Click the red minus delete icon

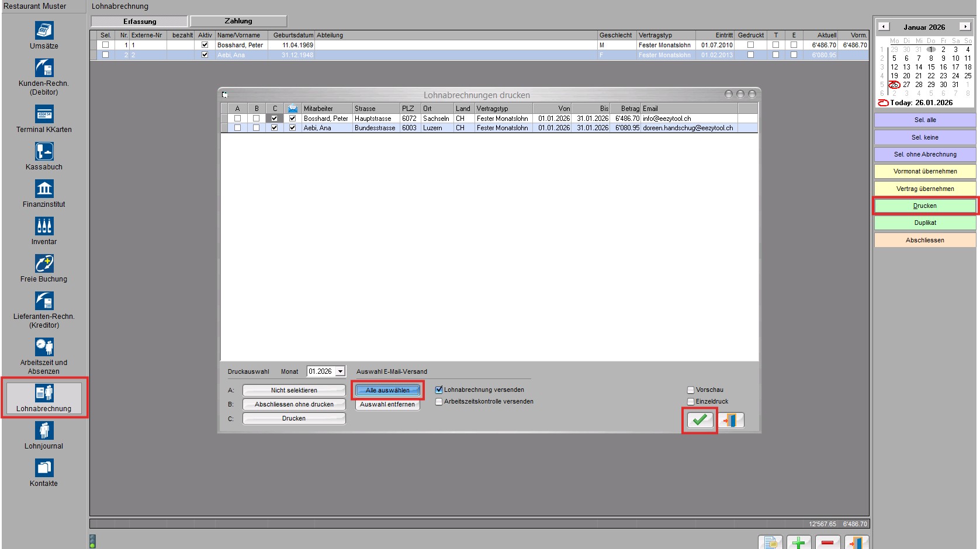point(827,543)
